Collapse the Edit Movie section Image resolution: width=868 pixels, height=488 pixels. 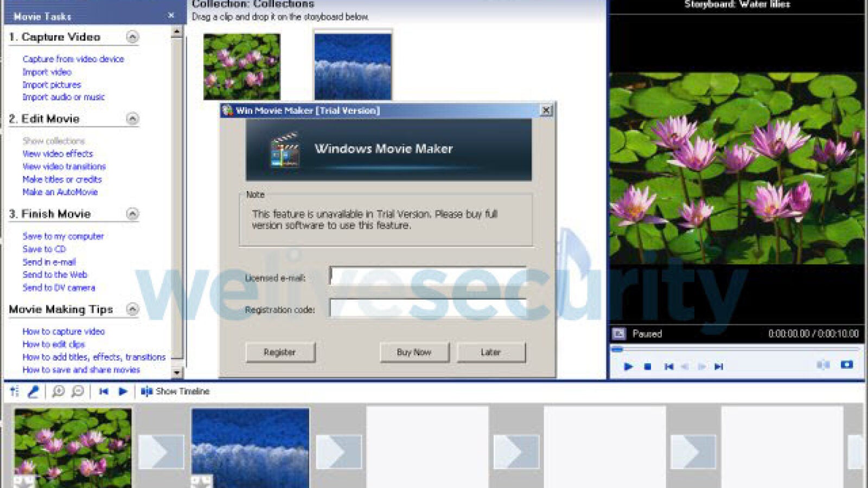click(x=132, y=119)
